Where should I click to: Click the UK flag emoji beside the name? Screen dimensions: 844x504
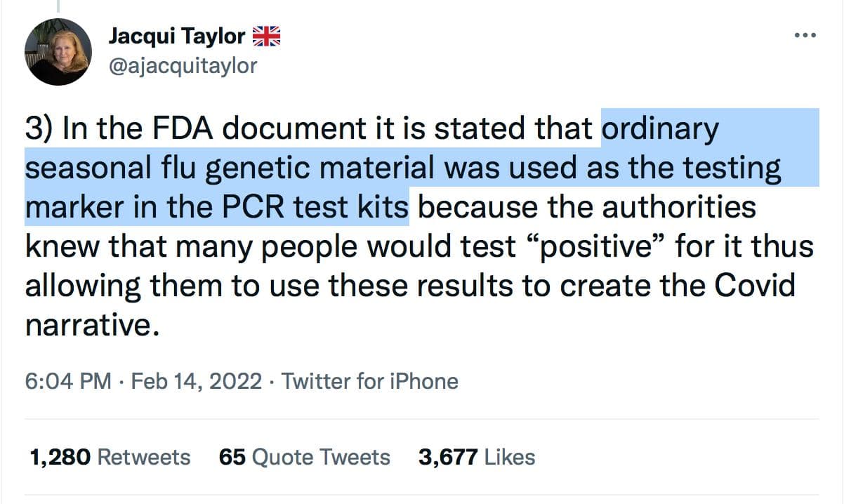point(266,37)
